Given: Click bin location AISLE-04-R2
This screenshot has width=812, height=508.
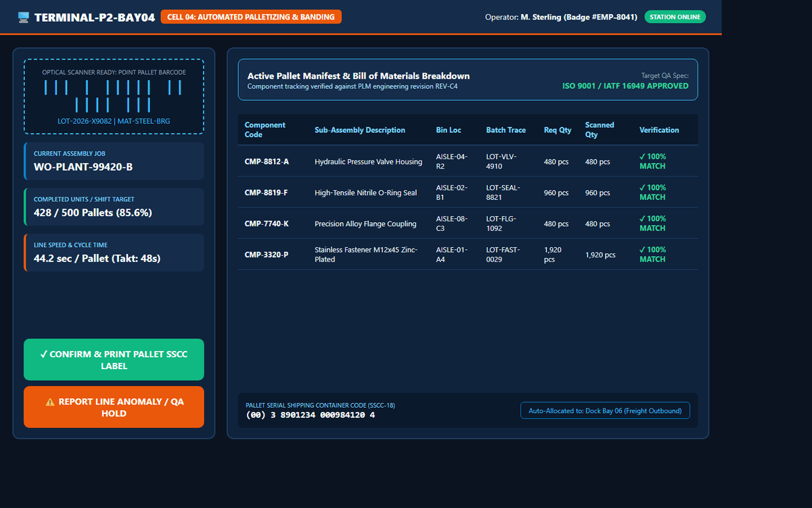Looking at the screenshot, I should (452, 161).
